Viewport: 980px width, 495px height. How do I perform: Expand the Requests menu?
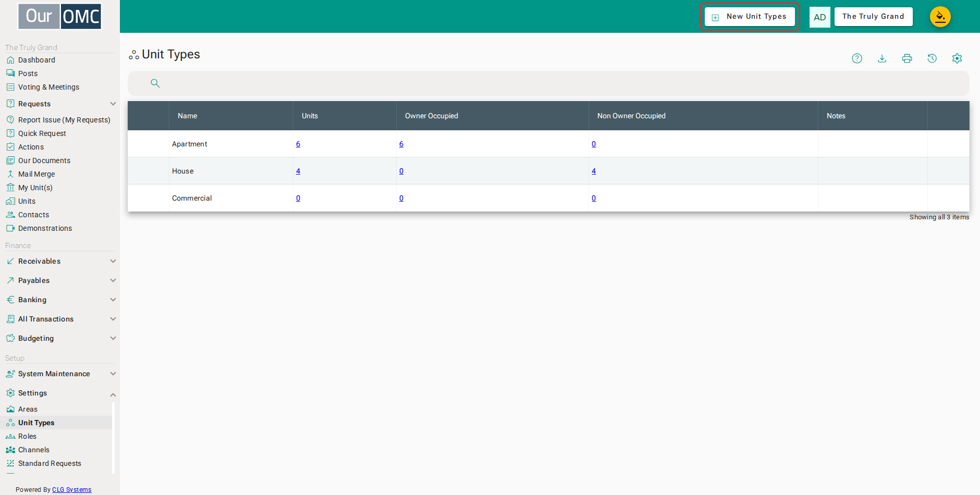113,104
